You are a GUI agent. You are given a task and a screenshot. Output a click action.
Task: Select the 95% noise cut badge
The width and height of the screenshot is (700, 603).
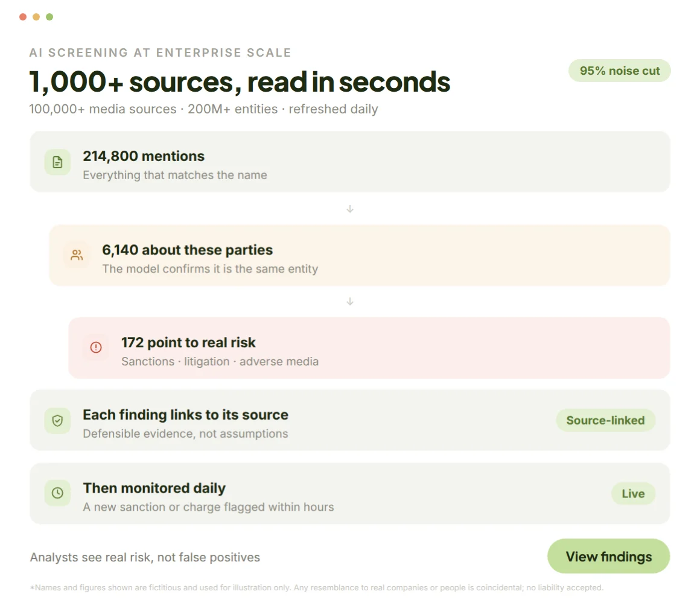pyautogui.click(x=620, y=71)
